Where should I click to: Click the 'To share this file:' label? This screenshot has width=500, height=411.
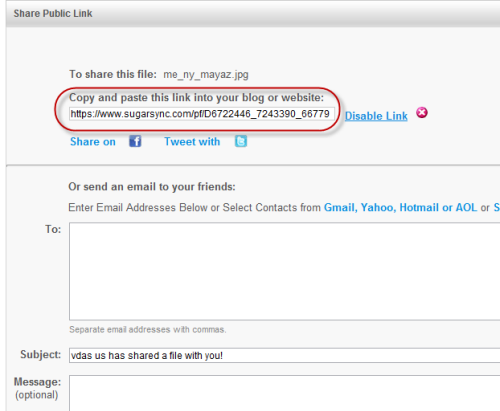(x=113, y=74)
